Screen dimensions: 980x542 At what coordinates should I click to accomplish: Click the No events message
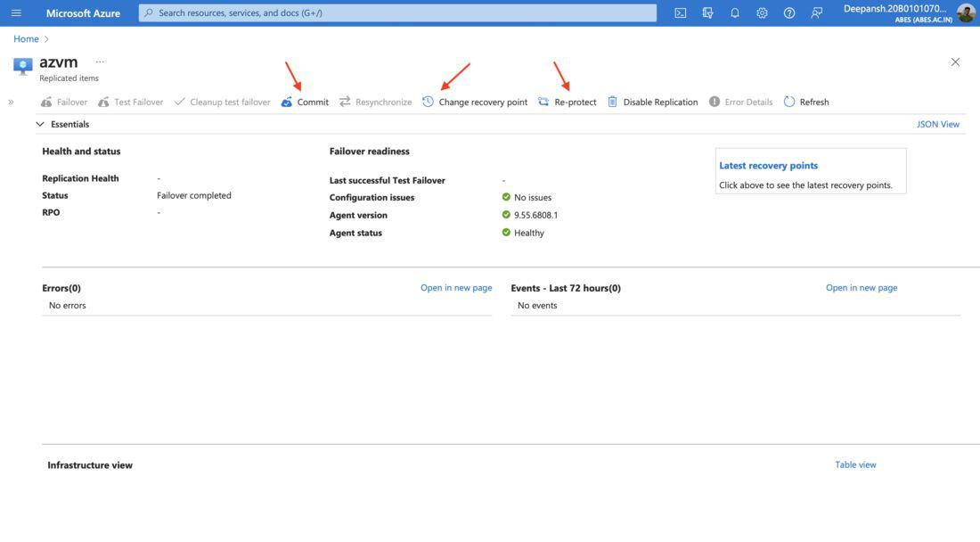click(x=537, y=305)
